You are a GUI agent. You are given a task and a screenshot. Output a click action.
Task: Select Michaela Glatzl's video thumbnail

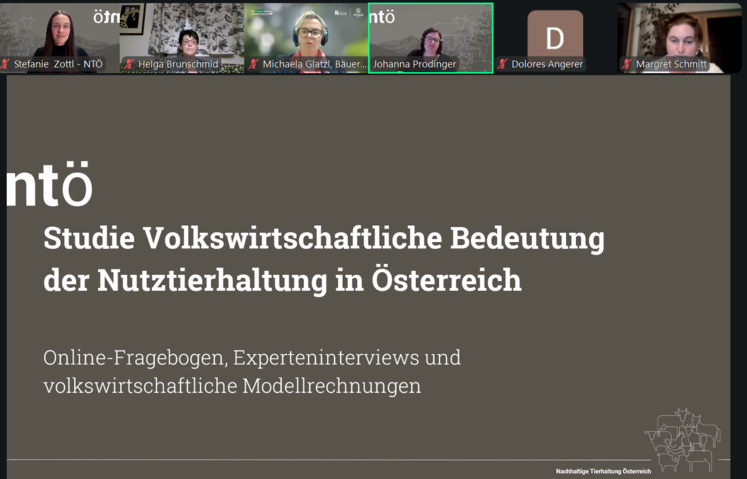306,38
